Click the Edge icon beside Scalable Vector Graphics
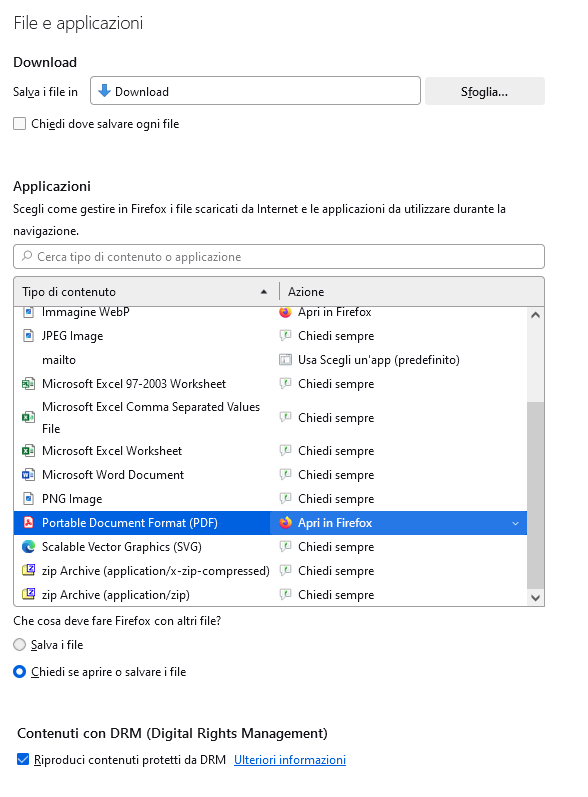The height and width of the screenshot is (797, 588). click(x=28, y=546)
